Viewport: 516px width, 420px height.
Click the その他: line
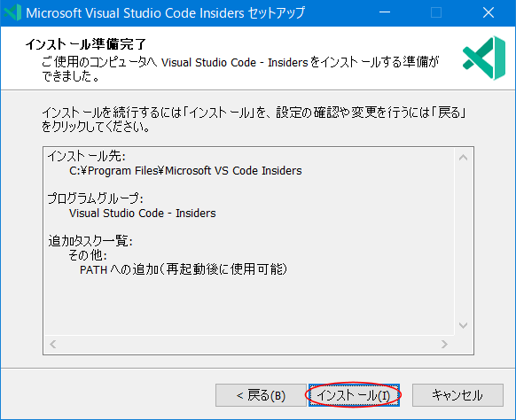point(88,255)
